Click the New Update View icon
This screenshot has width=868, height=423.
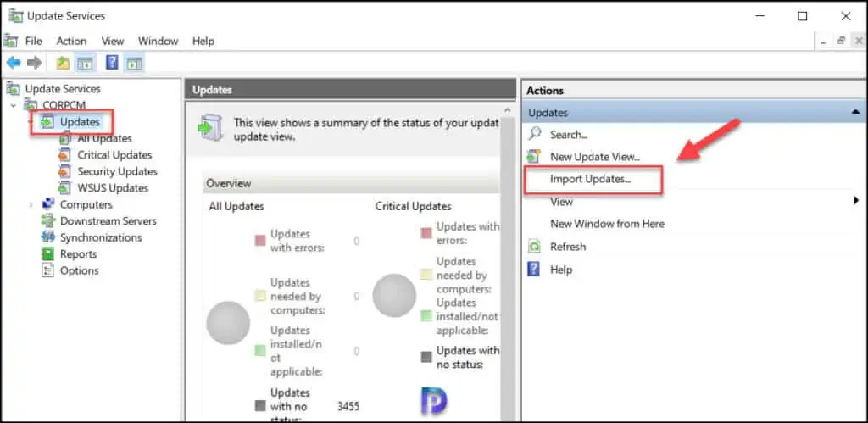tap(534, 157)
